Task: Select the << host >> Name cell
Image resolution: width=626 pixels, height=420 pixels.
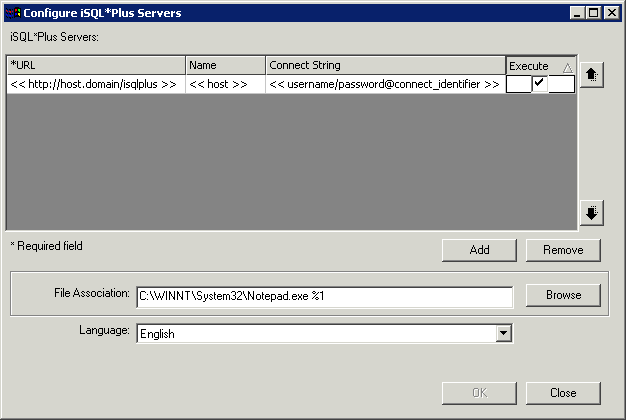Action: click(x=225, y=85)
